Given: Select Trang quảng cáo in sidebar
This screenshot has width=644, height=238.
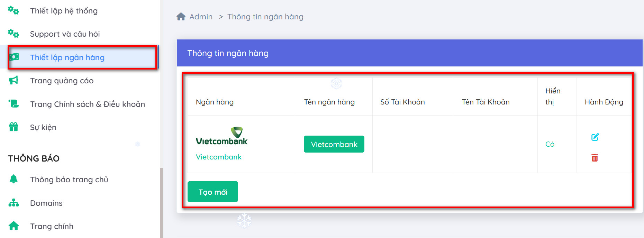Looking at the screenshot, I should (x=62, y=81).
